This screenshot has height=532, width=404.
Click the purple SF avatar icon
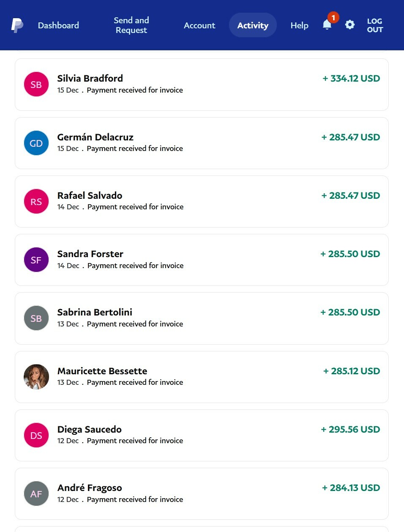pos(36,260)
